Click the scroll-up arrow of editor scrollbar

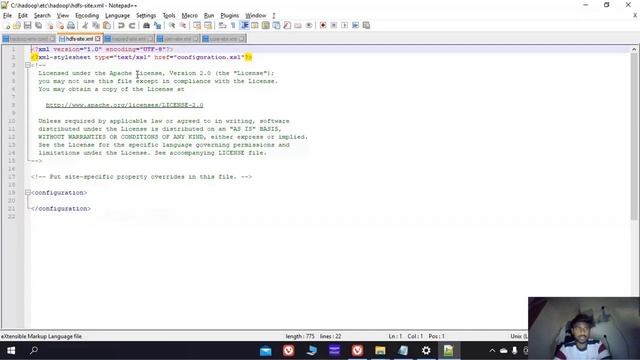634,49
